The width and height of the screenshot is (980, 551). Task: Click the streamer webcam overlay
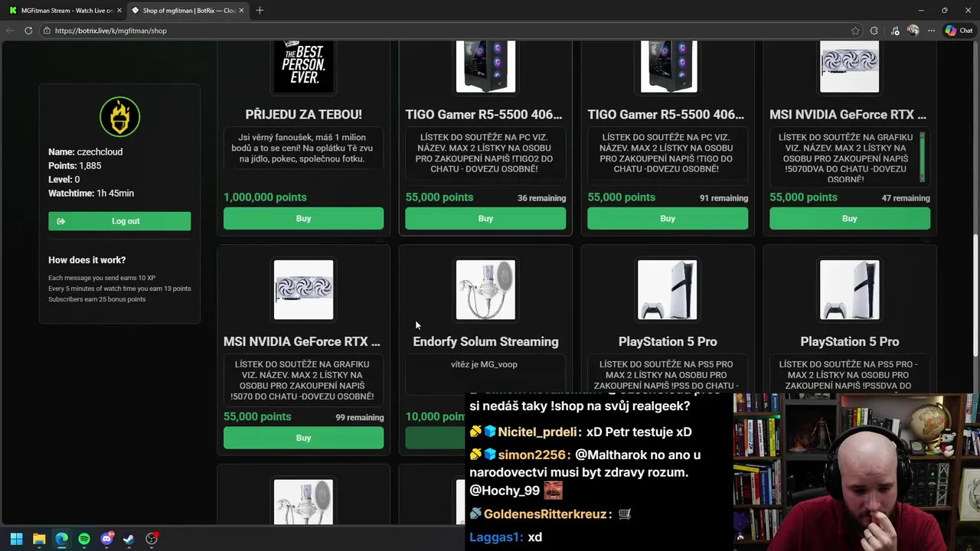tap(857, 472)
